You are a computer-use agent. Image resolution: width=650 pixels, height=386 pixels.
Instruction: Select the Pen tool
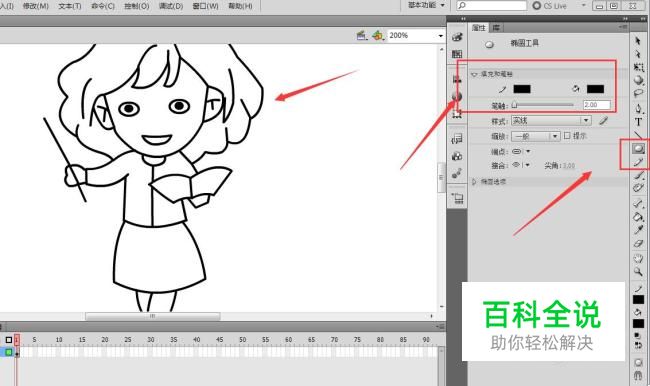(638, 109)
